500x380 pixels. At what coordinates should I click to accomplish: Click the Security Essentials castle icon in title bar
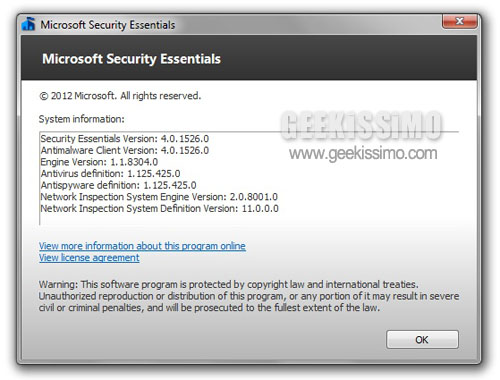(x=28, y=24)
